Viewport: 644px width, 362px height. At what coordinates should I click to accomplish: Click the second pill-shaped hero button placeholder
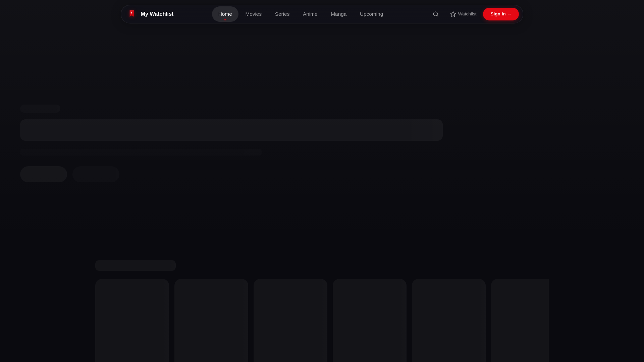pyautogui.click(x=96, y=174)
